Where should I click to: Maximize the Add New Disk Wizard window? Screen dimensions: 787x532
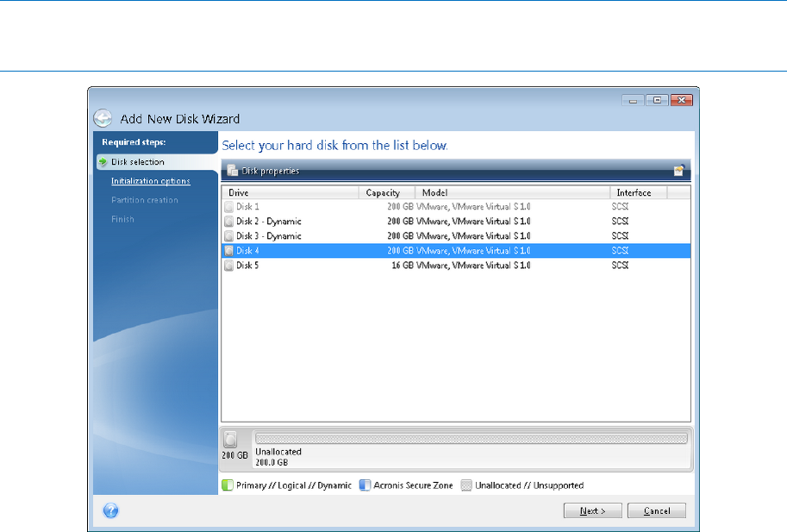coord(657,100)
